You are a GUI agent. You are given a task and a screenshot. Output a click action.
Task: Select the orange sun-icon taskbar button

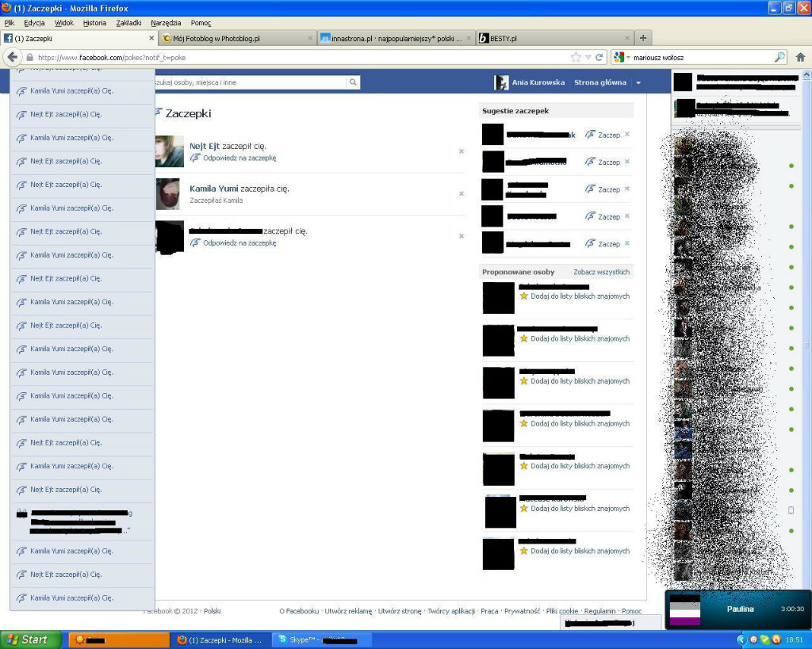click(120, 640)
